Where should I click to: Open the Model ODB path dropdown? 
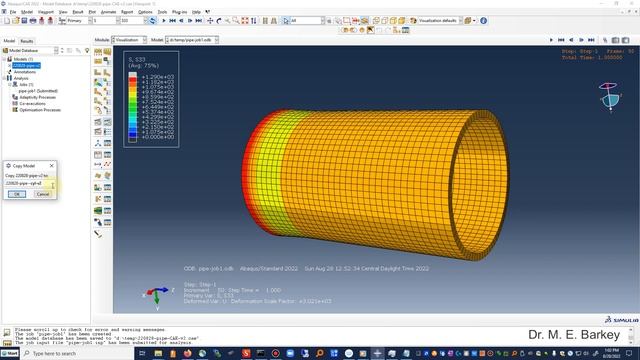192,40
